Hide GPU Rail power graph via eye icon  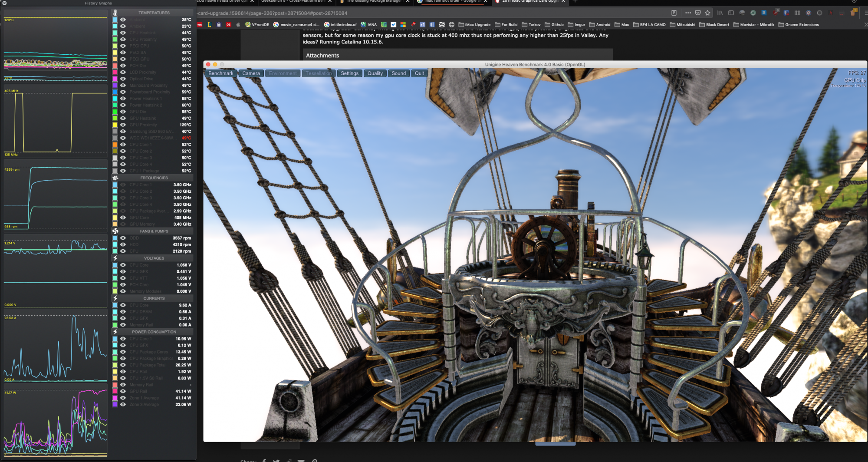point(123,391)
